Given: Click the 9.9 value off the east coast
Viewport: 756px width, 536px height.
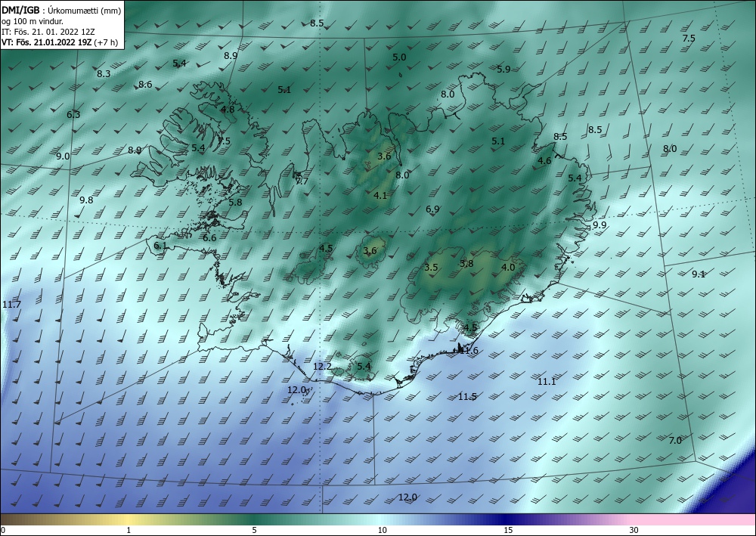Looking at the screenshot, I should (x=600, y=225).
